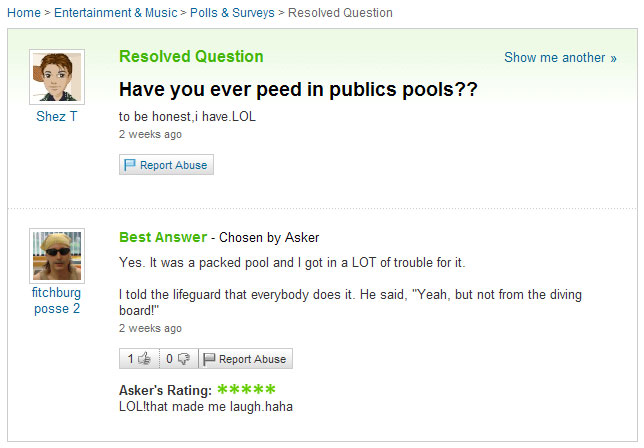Click the flag icon in answer's Report Abuse
The height and width of the screenshot is (448, 644).
[x=209, y=359]
